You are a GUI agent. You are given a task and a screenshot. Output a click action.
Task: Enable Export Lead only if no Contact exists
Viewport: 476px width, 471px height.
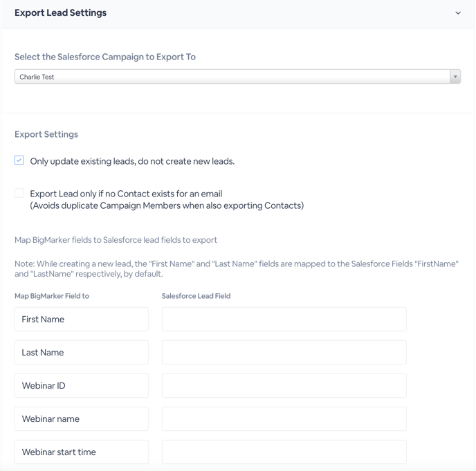coord(19,193)
